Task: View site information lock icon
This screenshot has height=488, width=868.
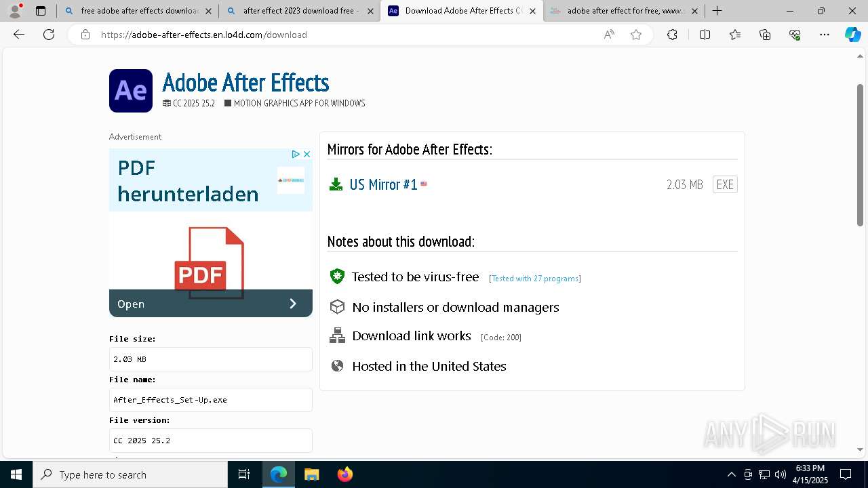Action: [85, 35]
